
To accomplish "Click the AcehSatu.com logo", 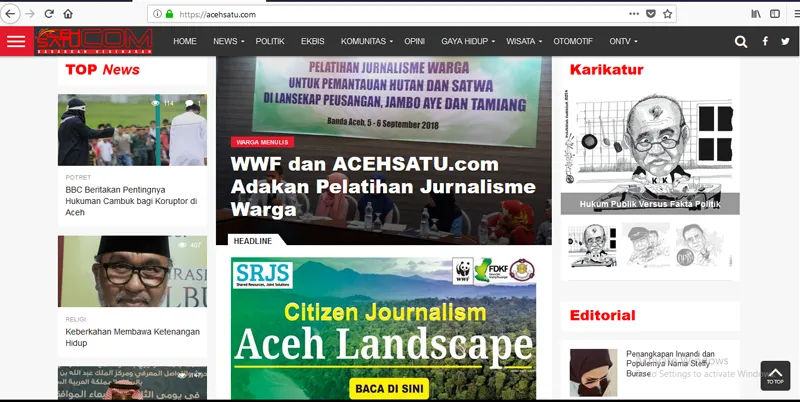I will pos(94,41).
